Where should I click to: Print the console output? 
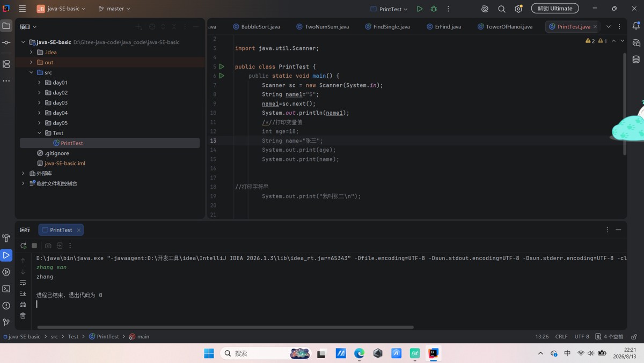point(23,305)
